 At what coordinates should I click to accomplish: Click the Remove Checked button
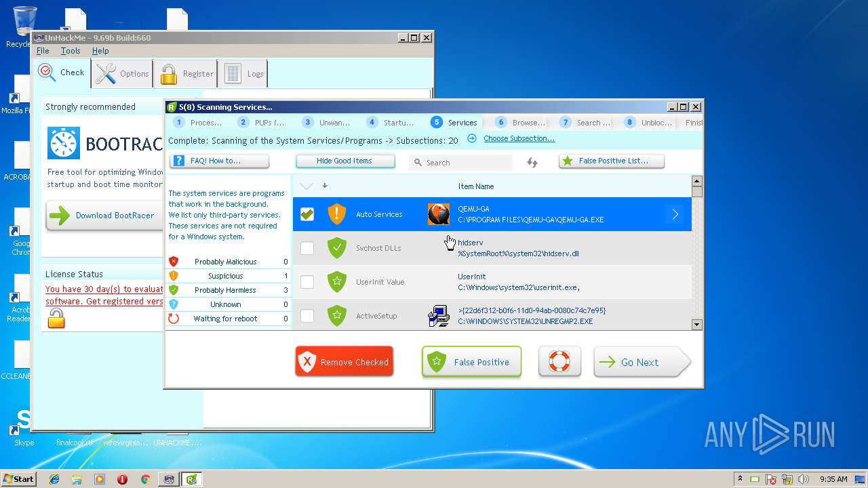[x=344, y=362]
